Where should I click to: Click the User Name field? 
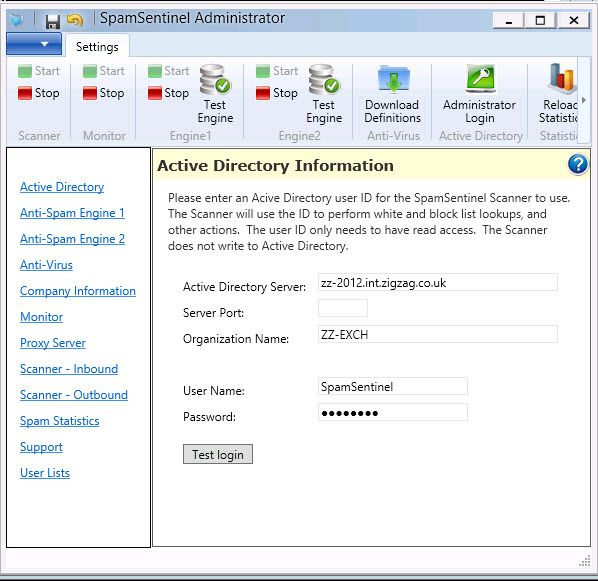(x=393, y=386)
